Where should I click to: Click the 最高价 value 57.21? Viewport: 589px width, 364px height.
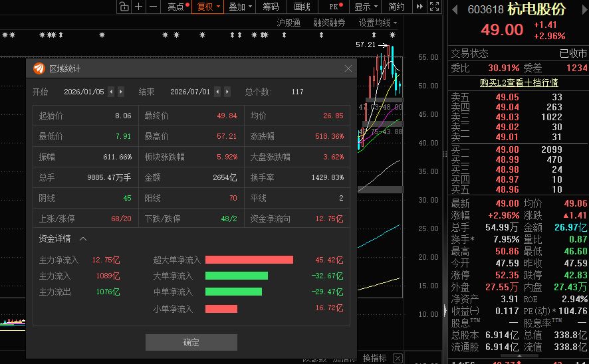tap(227, 136)
